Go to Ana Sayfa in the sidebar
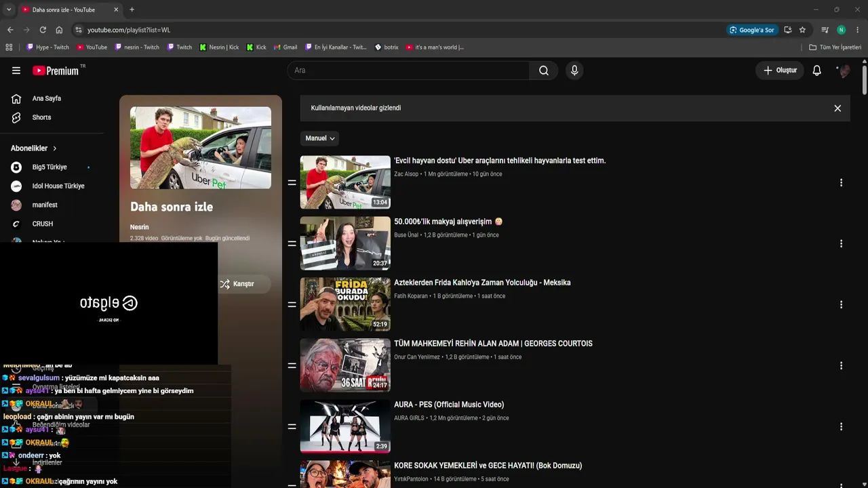868x488 pixels. [x=46, y=99]
